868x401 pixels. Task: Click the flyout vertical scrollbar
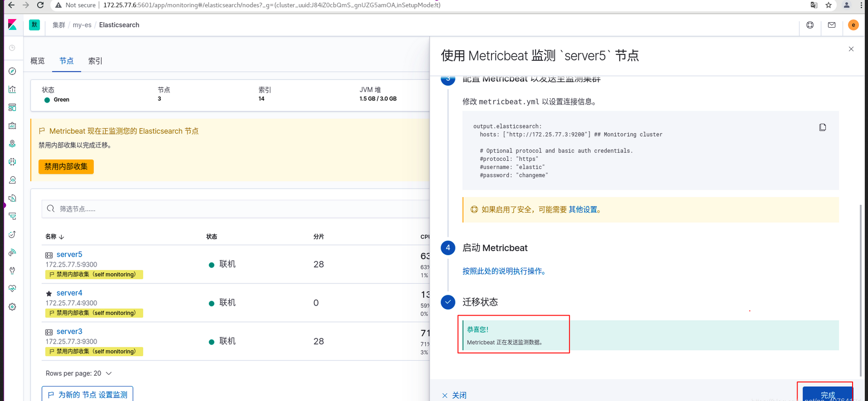coord(861,291)
